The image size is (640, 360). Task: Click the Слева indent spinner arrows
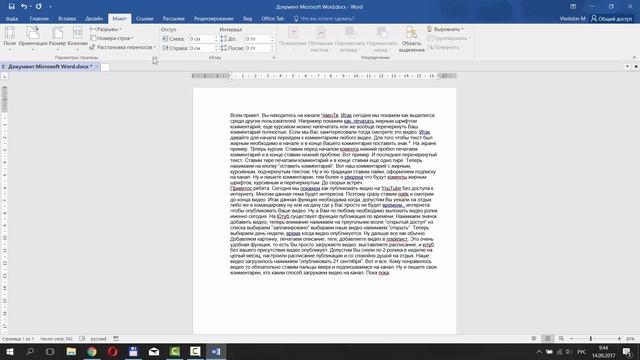click(x=216, y=39)
